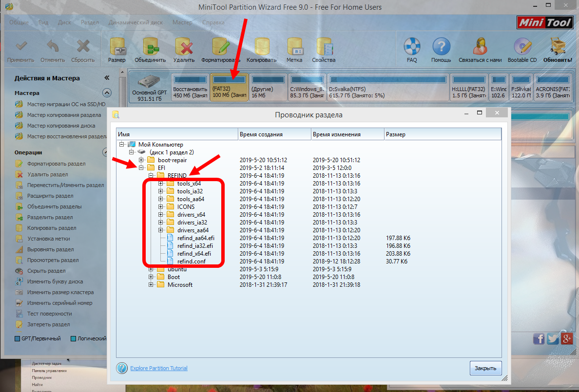579x392 pixels.
Task: Open the Помощь help icon
Action: [x=441, y=46]
